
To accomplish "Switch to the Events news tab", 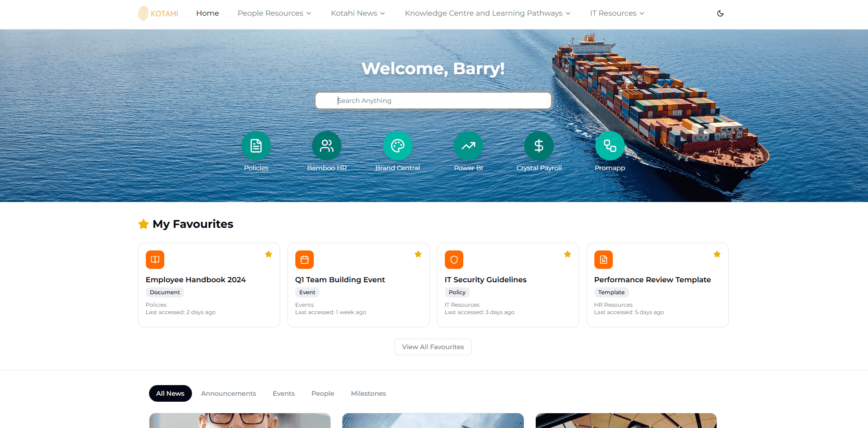I will point(284,393).
